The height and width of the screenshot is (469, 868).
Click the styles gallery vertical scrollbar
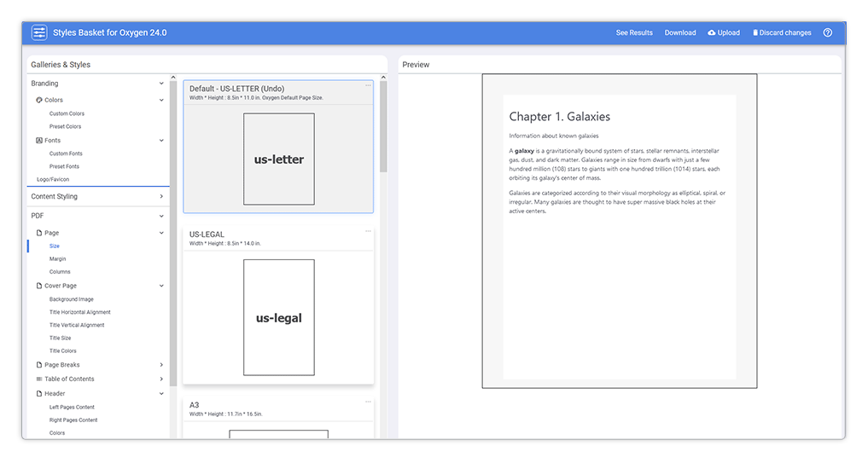383,128
